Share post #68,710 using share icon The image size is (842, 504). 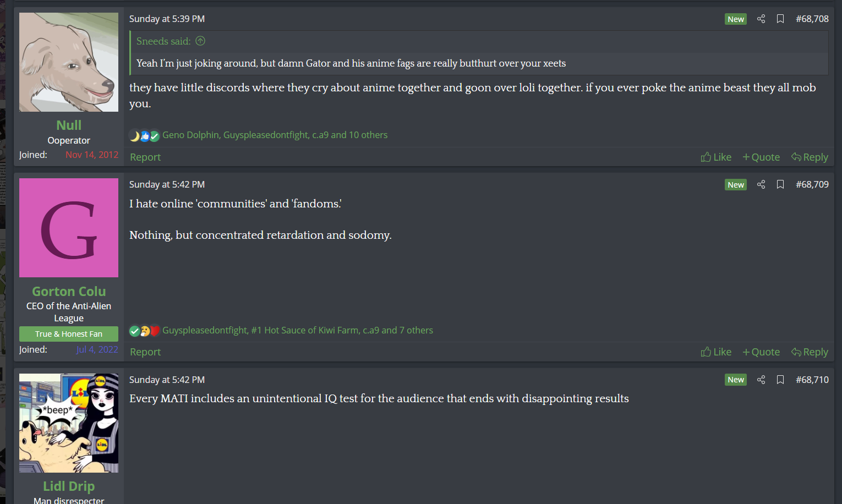click(761, 380)
